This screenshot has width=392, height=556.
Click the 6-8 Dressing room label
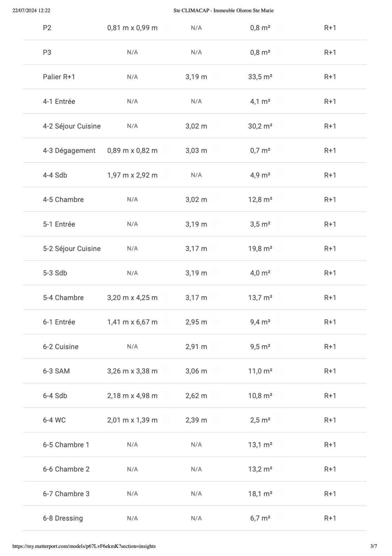(x=63, y=518)
